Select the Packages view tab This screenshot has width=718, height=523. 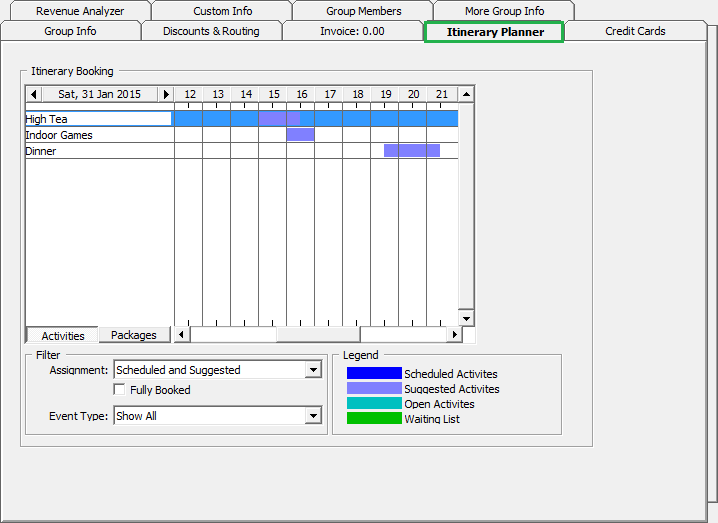click(x=134, y=335)
